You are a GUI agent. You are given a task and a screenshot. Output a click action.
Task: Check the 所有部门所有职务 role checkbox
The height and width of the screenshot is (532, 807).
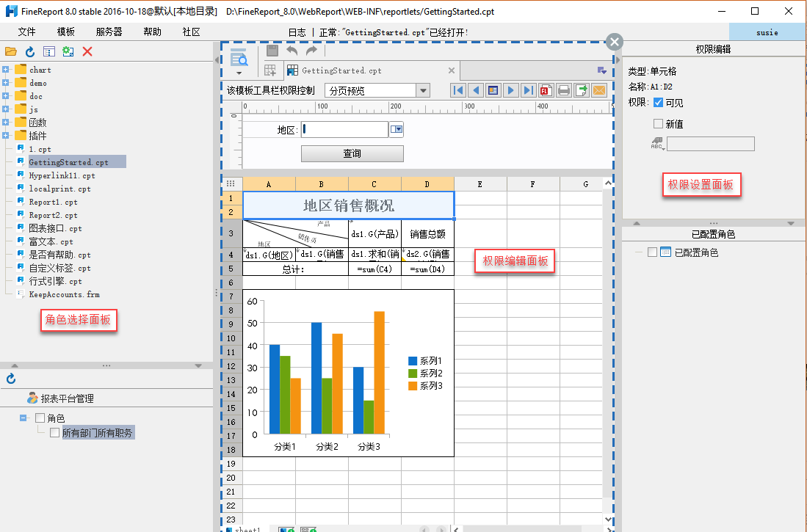[54, 433]
